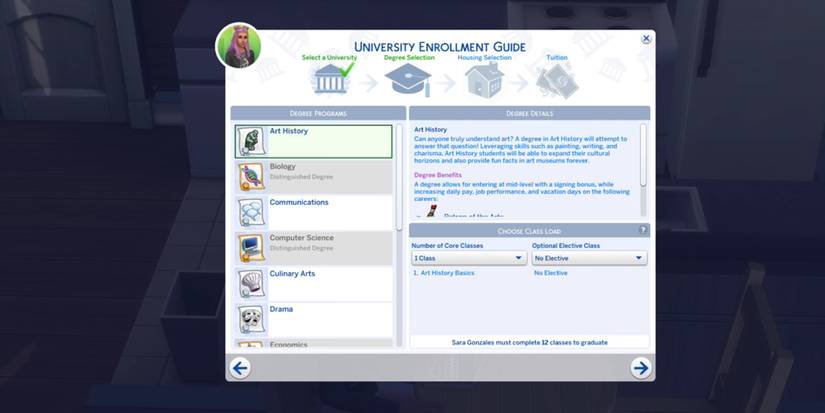
Task: Select the Economics degree row
Action: [x=314, y=343]
